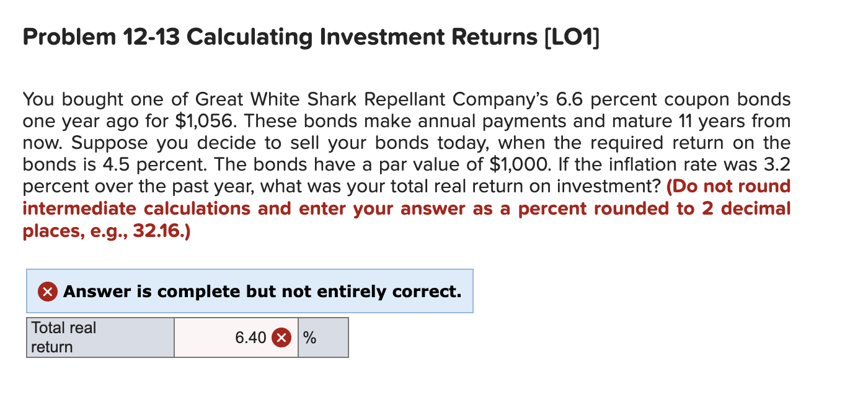Select the incorrect-answer indicator in the answer cell
This screenshot has height=402, width=868.
pos(282,337)
